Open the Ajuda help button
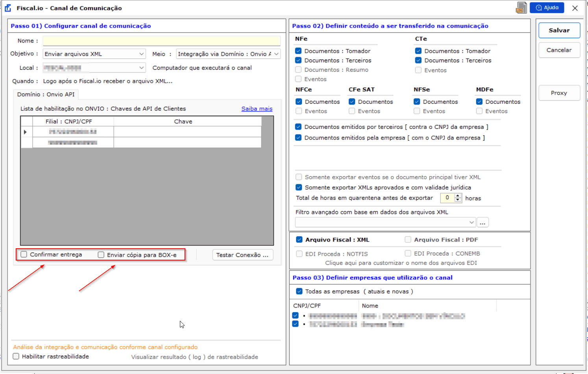 coord(547,7)
